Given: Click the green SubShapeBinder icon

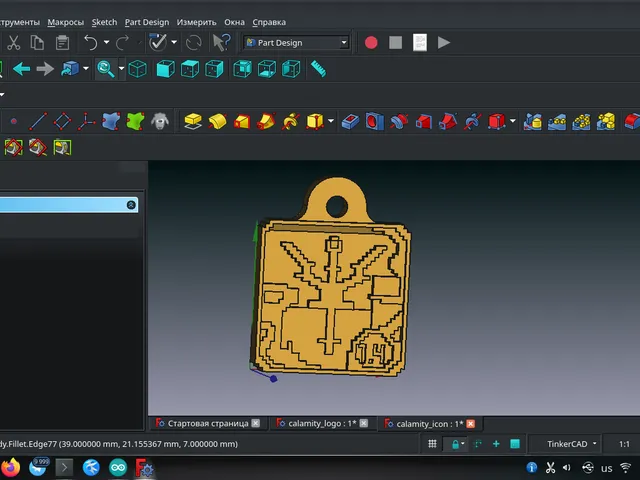Looking at the screenshot, I should click(x=136, y=121).
